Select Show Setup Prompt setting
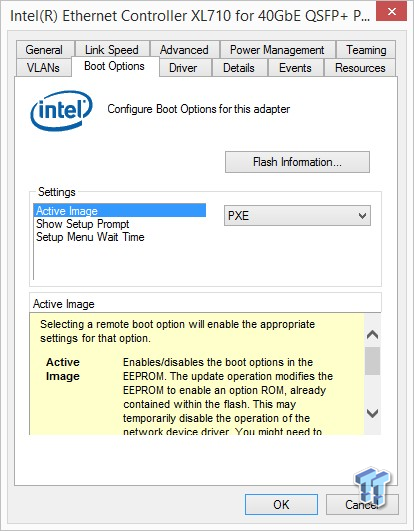Viewport: 414px width, 531px height. pos(83,224)
